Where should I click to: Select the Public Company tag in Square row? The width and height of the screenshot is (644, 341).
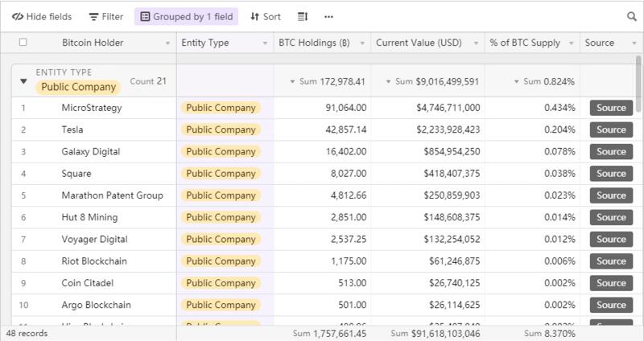click(221, 174)
